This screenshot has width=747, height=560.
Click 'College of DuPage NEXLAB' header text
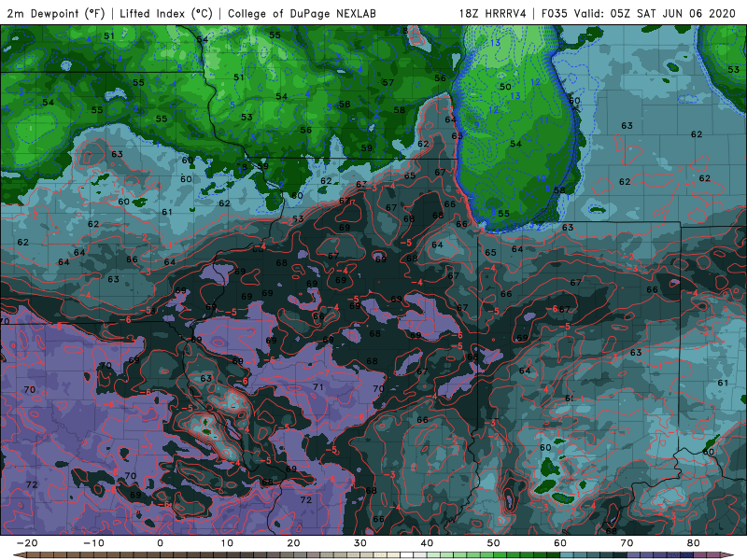pos(302,13)
